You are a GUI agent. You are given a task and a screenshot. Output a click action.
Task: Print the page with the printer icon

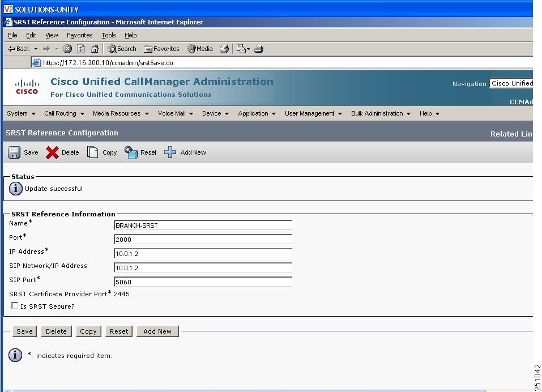259,49
